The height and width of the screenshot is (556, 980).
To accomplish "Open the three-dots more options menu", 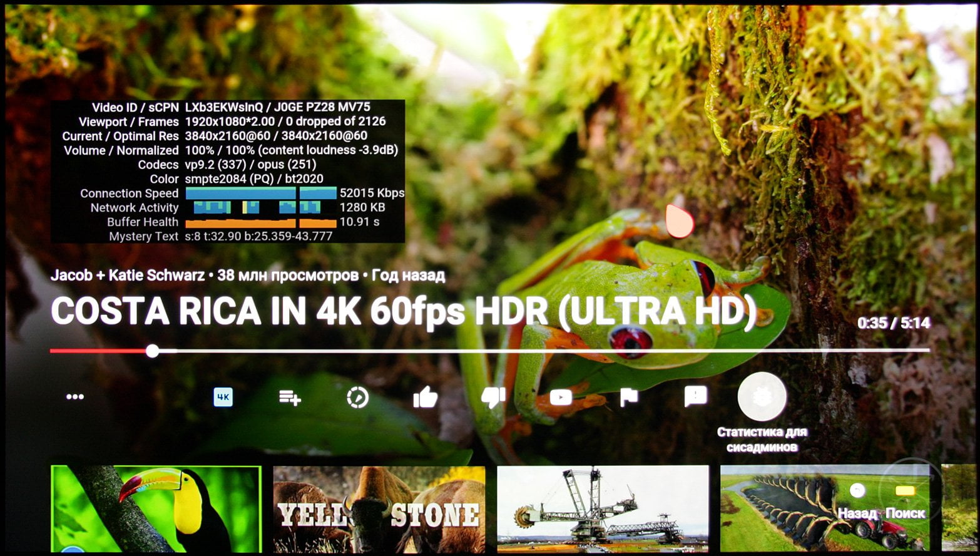I will [75, 397].
